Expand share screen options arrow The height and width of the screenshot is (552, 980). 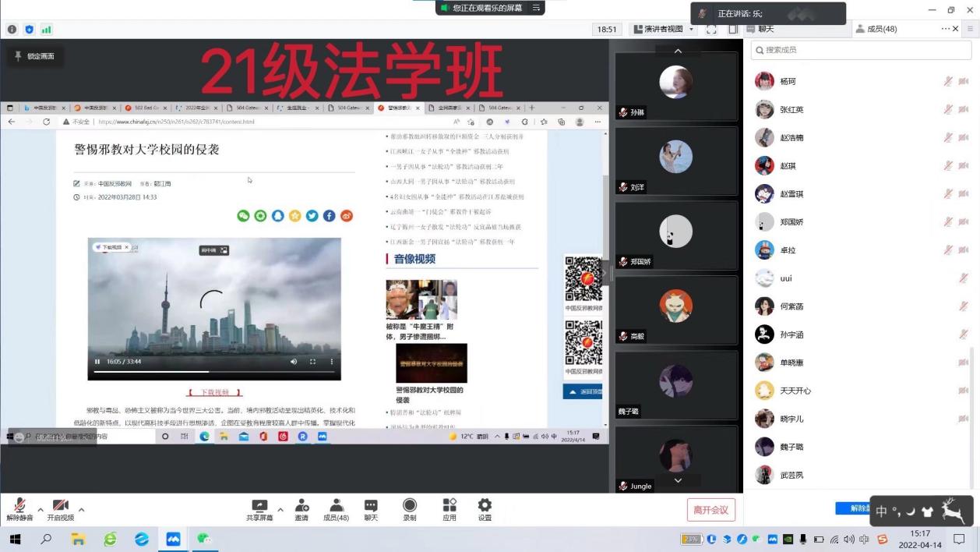280,510
